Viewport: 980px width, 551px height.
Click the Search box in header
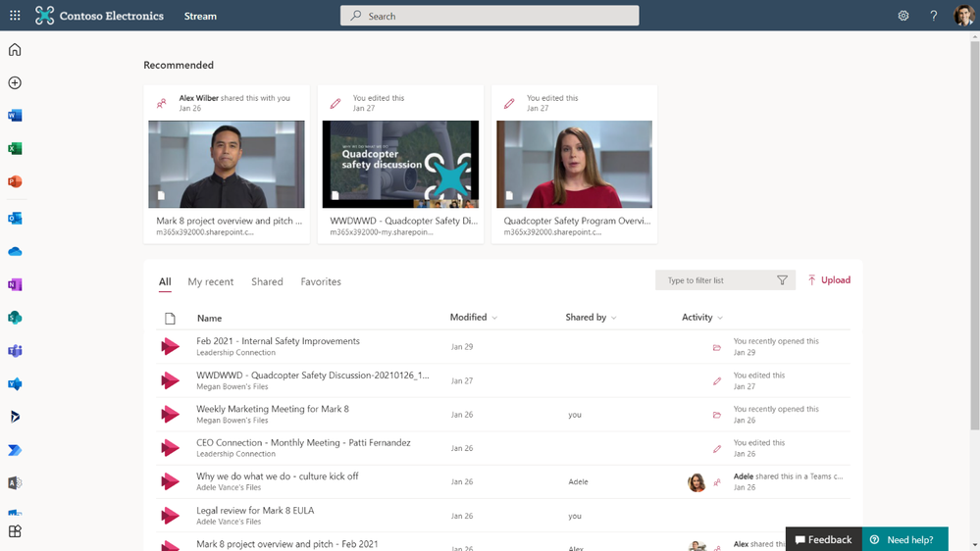(x=490, y=16)
